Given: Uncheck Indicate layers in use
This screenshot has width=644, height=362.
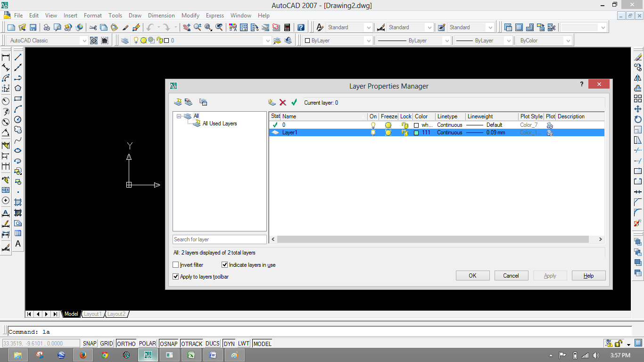Looking at the screenshot, I should coord(225,265).
